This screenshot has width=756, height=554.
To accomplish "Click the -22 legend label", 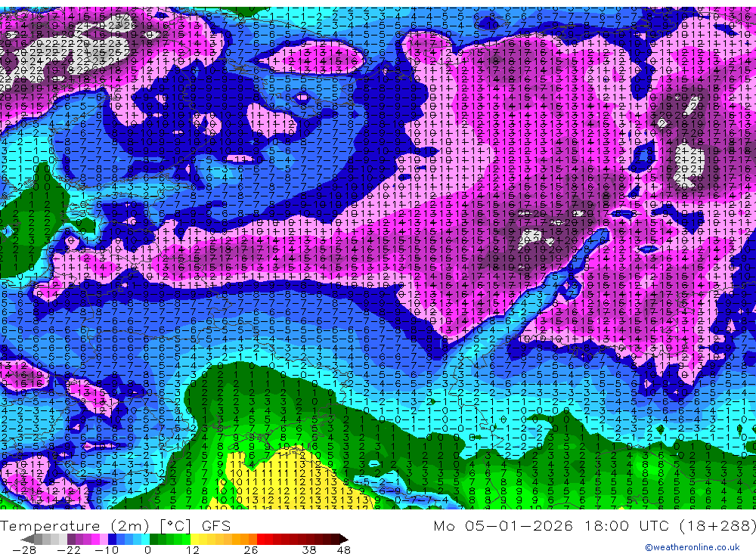I will pyautogui.click(x=69, y=549).
